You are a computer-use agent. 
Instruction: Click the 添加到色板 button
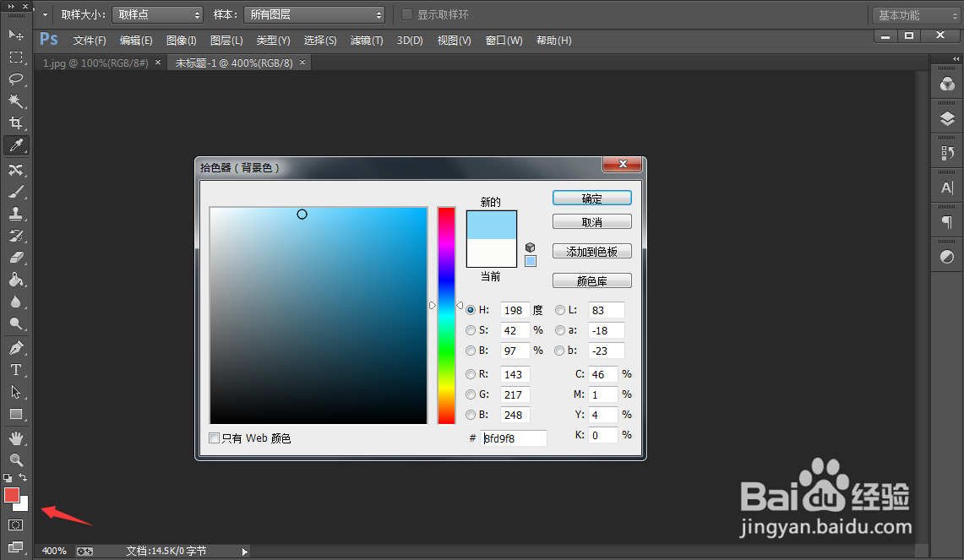[591, 251]
